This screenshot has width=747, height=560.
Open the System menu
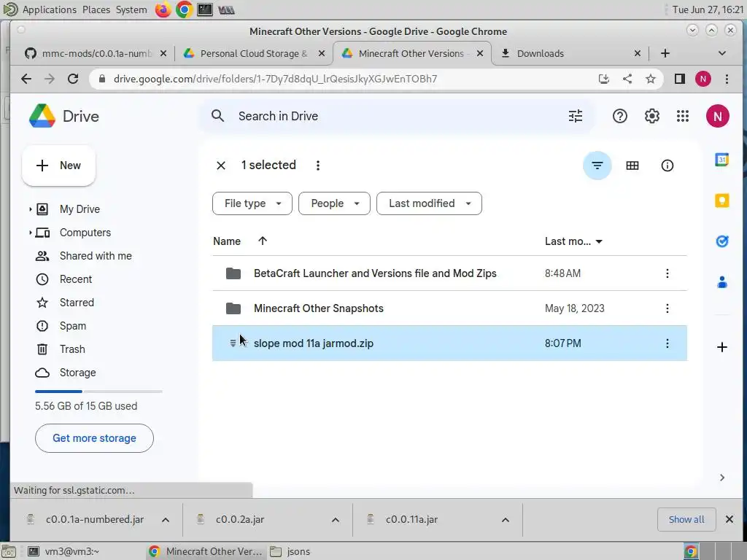[x=131, y=9]
